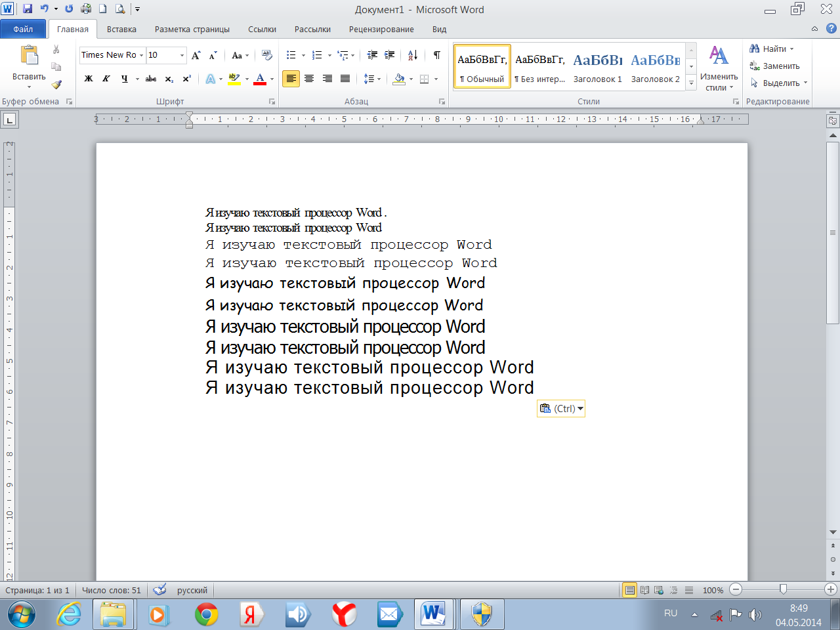Click the Clear Formatting icon
This screenshot has width=840, height=630.
266,55
